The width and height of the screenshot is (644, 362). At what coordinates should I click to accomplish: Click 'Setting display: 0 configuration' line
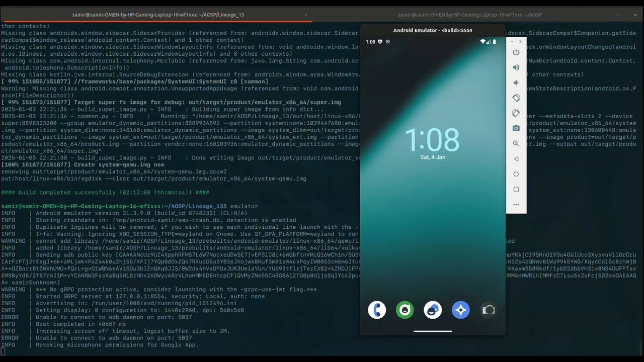pyautogui.click(x=122, y=310)
